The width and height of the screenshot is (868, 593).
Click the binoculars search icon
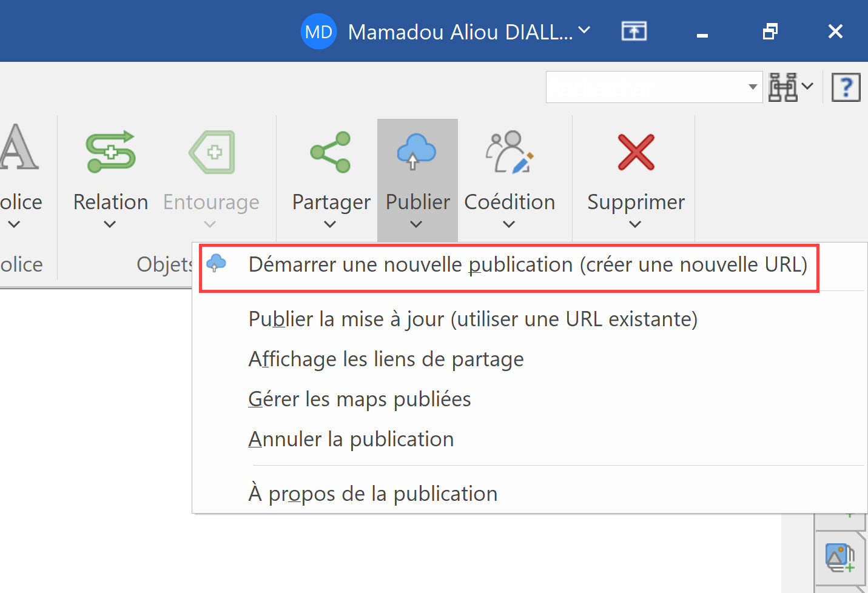click(x=783, y=87)
